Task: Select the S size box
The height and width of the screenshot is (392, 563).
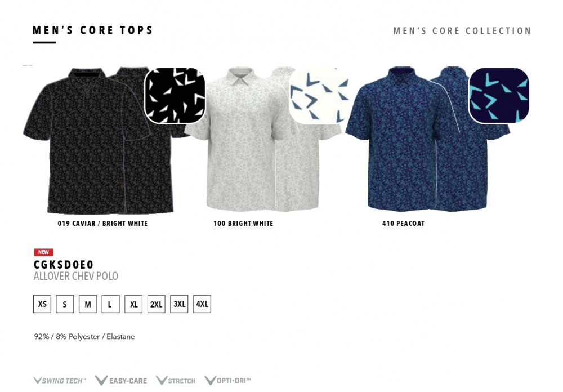Action: 65,304
